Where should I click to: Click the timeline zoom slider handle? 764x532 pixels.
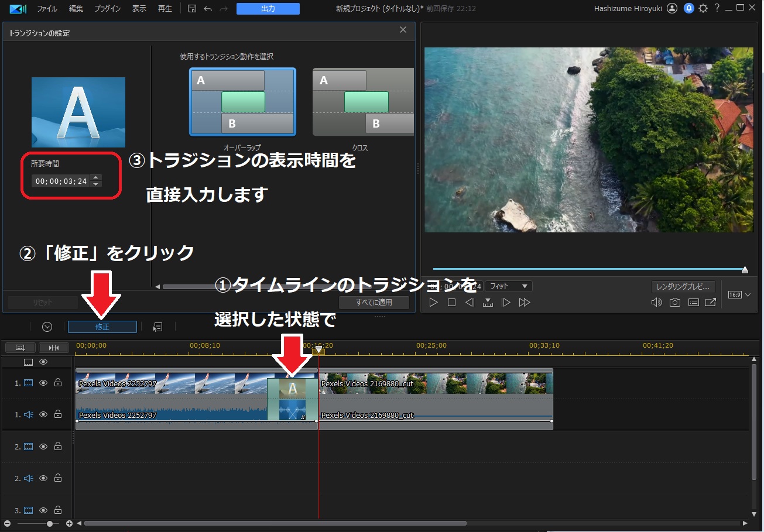tap(50, 523)
